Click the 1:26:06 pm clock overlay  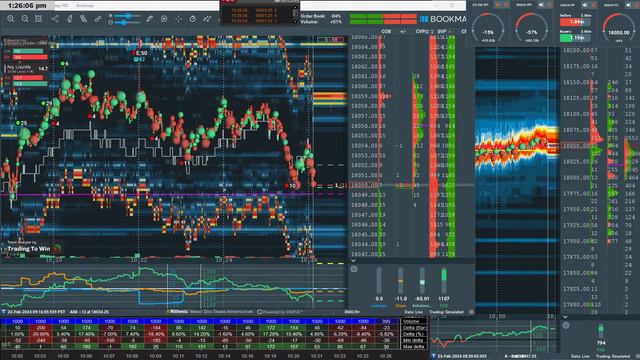[27, 6]
